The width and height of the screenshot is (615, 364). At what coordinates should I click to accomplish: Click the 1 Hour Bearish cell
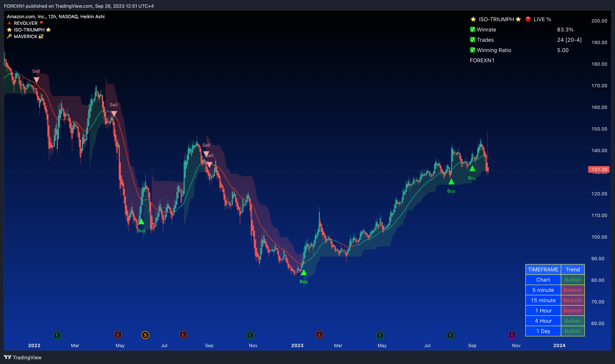(573, 311)
